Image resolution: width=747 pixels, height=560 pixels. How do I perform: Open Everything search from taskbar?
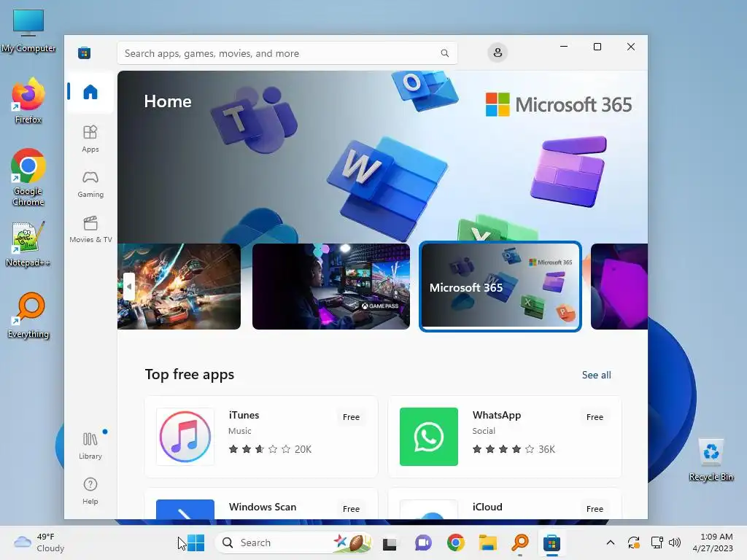(x=520, y=542)
